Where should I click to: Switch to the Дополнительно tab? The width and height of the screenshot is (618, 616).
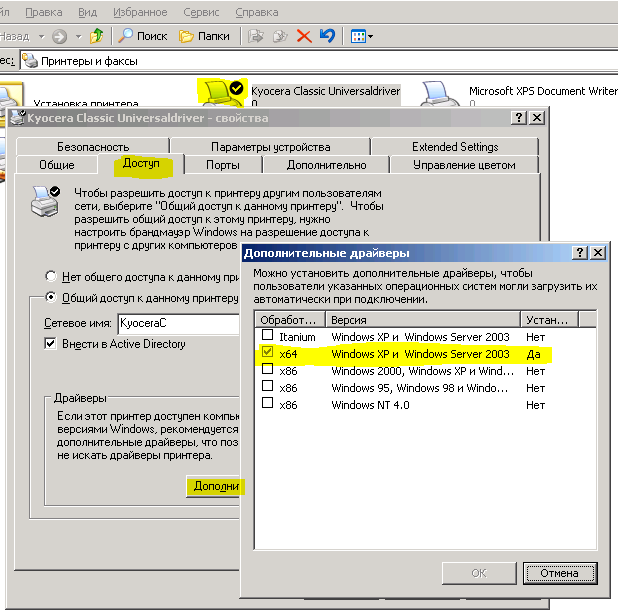click(326, 165)
